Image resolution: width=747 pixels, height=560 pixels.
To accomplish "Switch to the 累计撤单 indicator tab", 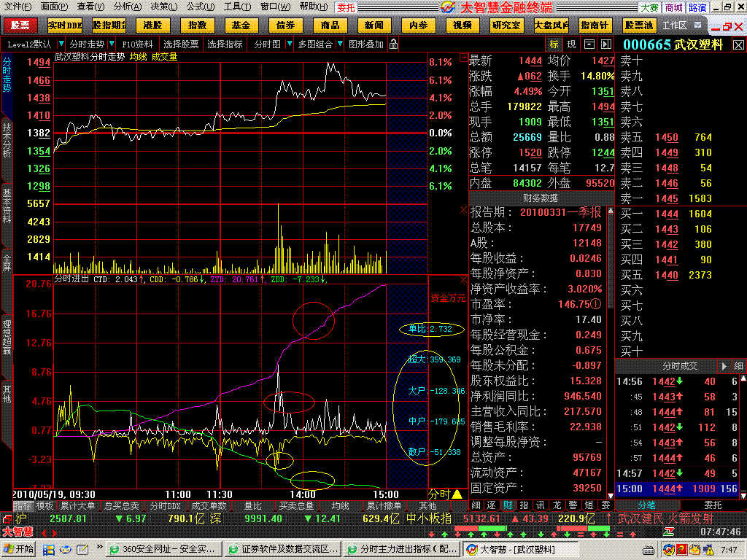I will click(x=384, y=506).
